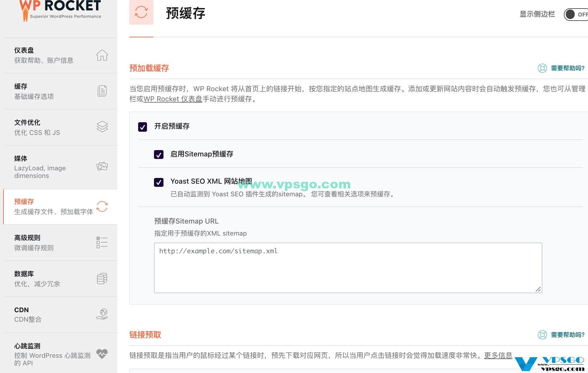The image size is (588, 373).
Task: Focus the 预缓存Sitemap URL text area
Action: point(348,268)
